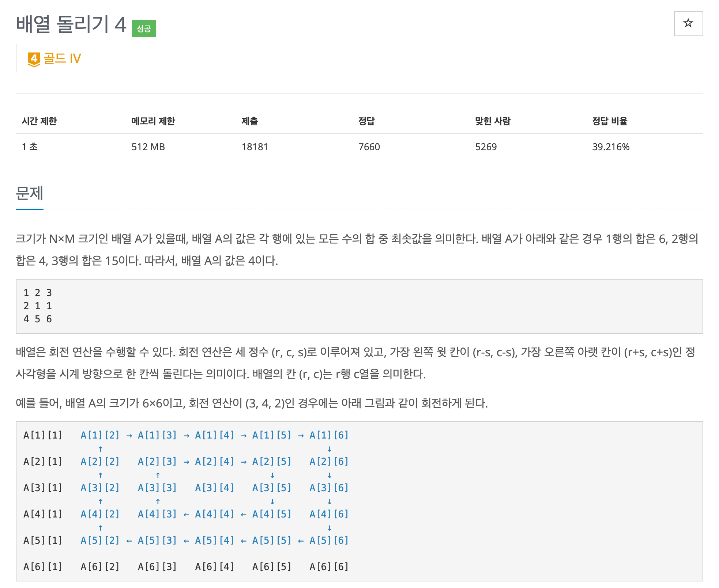The height and width of the screenshot is (588, 719).
Task: Click A[2][3] in the rotation diagram
Action: pos(157,461)
